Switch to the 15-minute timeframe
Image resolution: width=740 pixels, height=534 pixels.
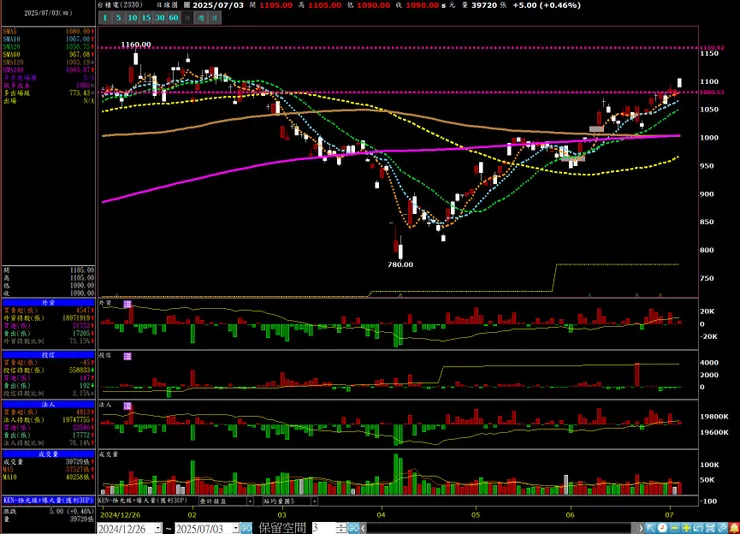pos(146,18)
